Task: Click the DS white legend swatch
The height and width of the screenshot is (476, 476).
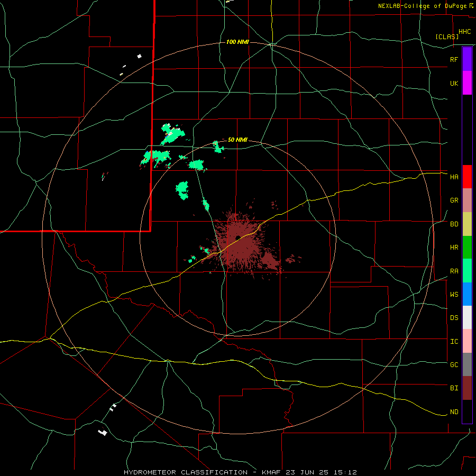Action: [467, 317]
